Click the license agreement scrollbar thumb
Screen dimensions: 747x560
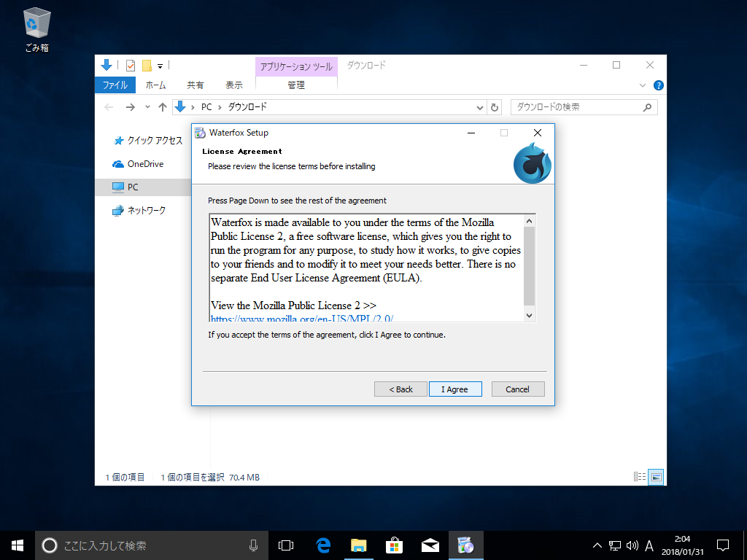(530, 265)
